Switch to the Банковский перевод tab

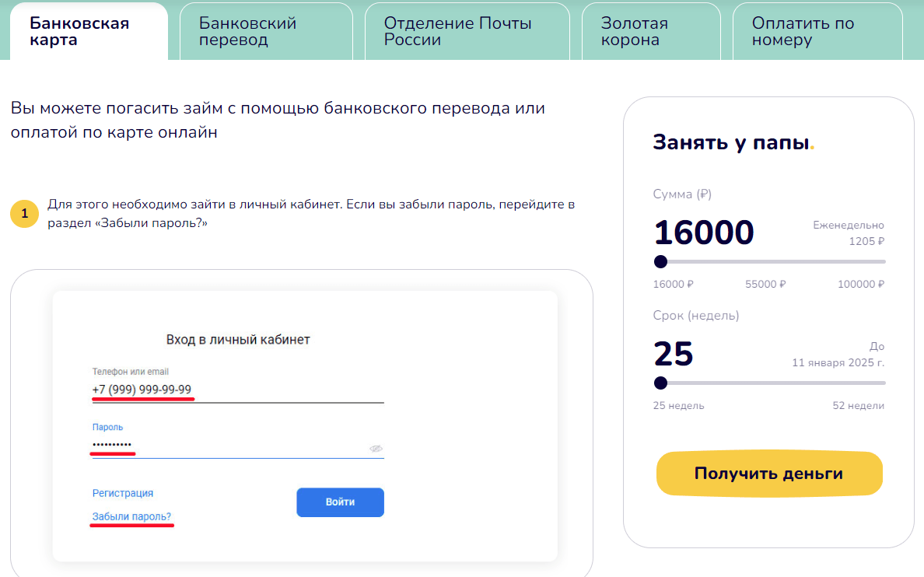click(x=266, y=31)
